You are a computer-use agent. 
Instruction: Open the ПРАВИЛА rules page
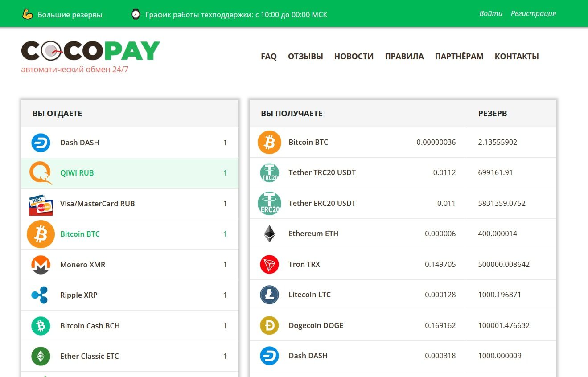pos(404,57)
